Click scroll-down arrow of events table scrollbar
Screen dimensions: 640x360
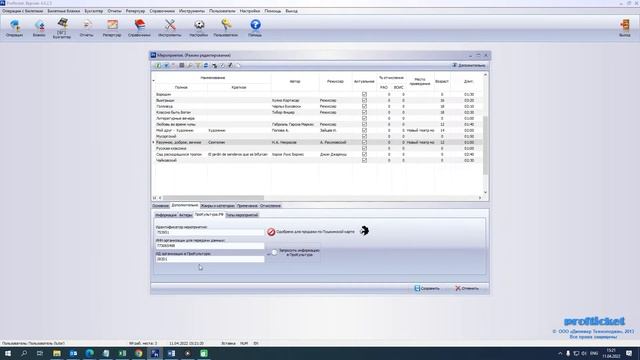(x=485, y=192)
